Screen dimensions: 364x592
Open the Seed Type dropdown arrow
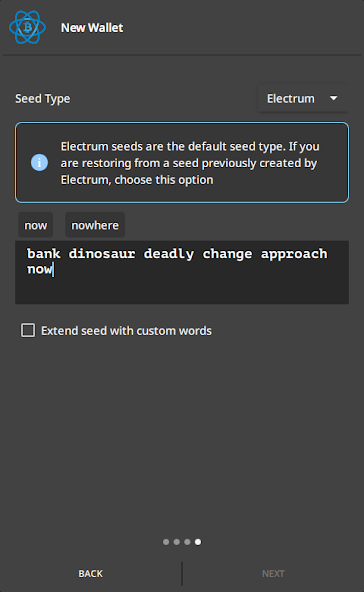pyautogui.click(x=333, y=98)
